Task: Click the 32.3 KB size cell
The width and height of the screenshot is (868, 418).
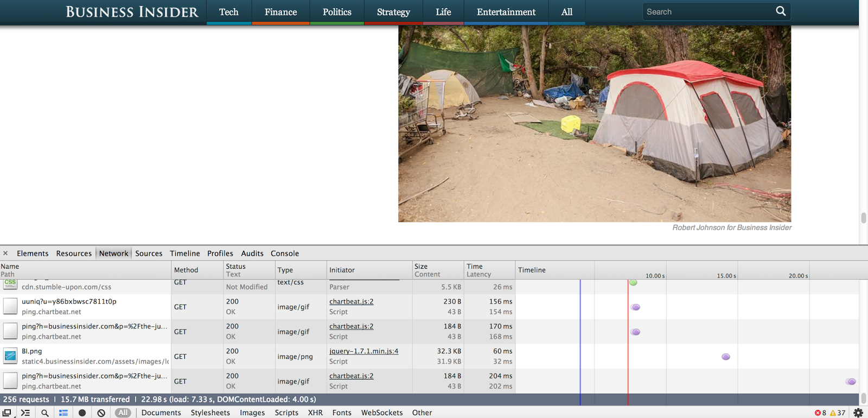Action: pyautogui.click(x=449, y=351)
